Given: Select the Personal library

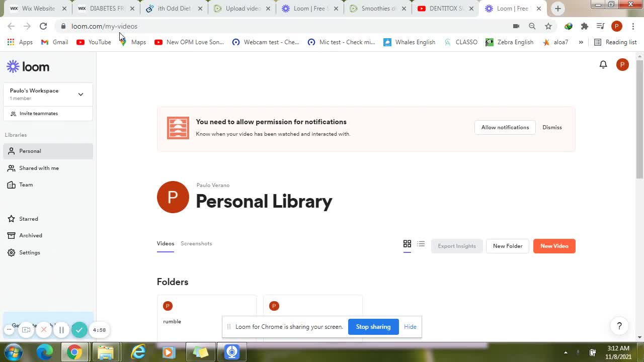Looking at the screenshot, I should (x=48, y=151).
